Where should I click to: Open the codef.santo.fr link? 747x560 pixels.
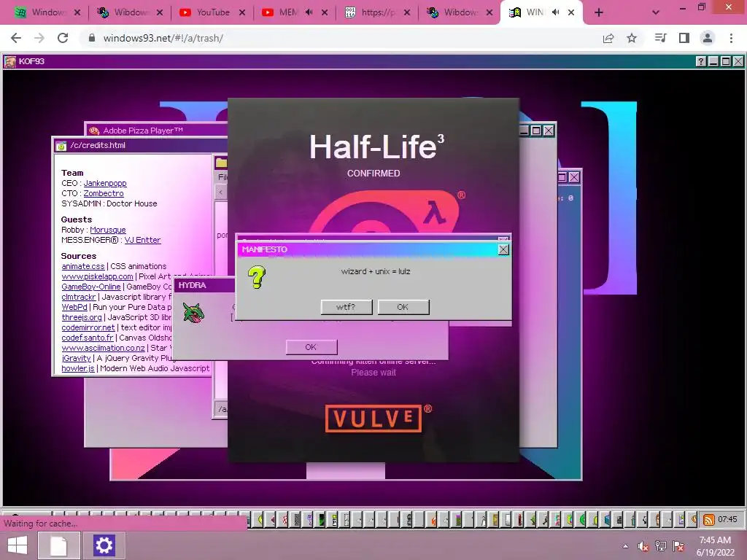click(88, 338)
